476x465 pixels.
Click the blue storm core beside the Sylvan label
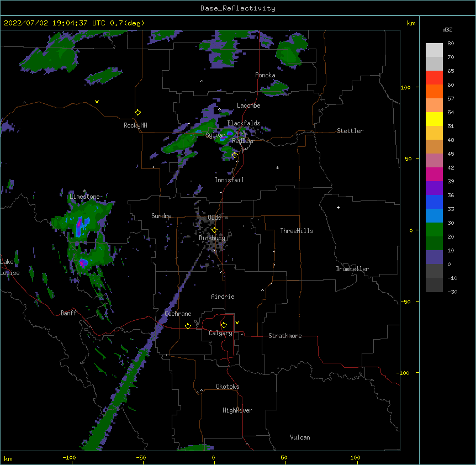[x=230, y=133]
